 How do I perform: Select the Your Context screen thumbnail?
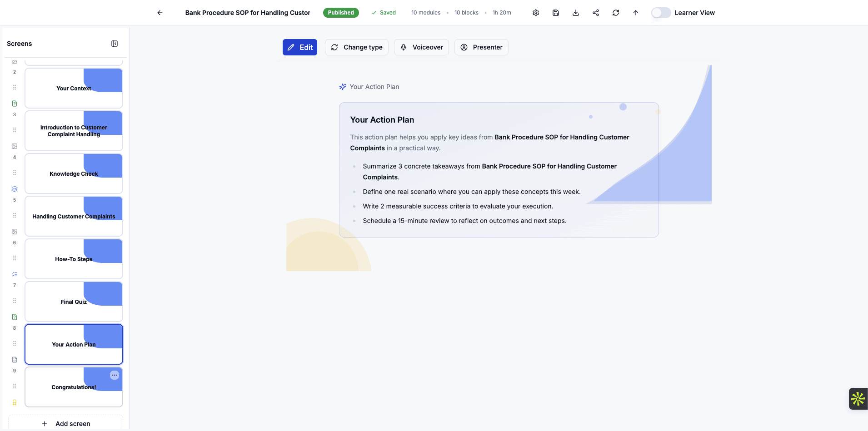(x=74, y=88)
